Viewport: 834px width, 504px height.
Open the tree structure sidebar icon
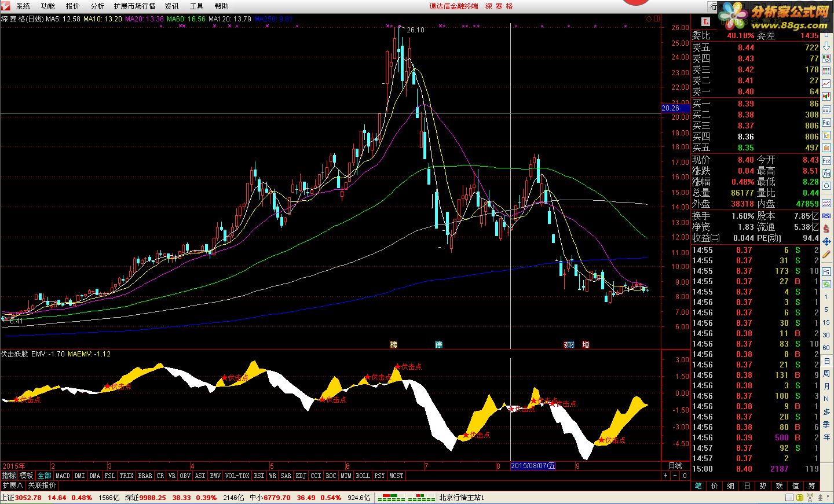[x=826, y=134]
